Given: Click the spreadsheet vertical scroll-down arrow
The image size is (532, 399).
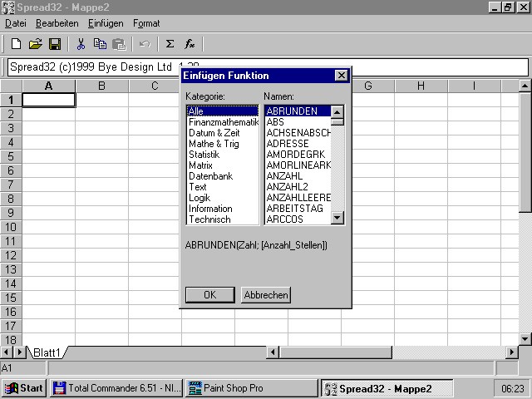Looking at the screenshot, I should click(x=525, y=338).
